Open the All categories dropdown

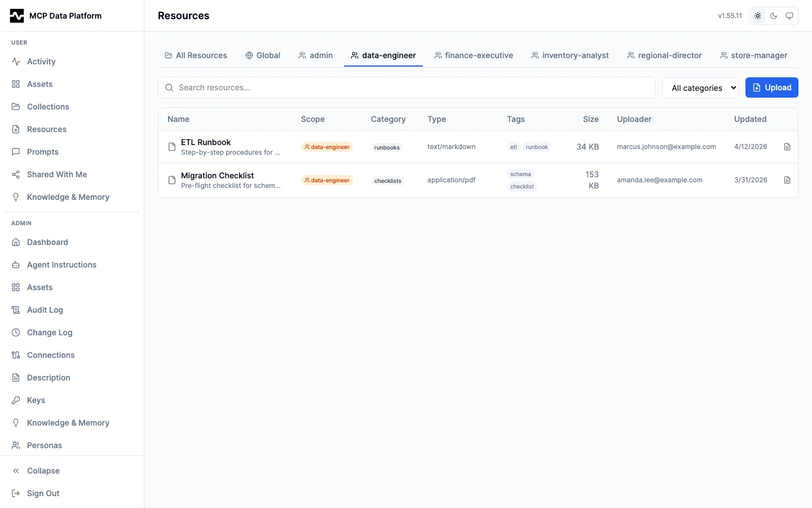(x=700, y=87)
